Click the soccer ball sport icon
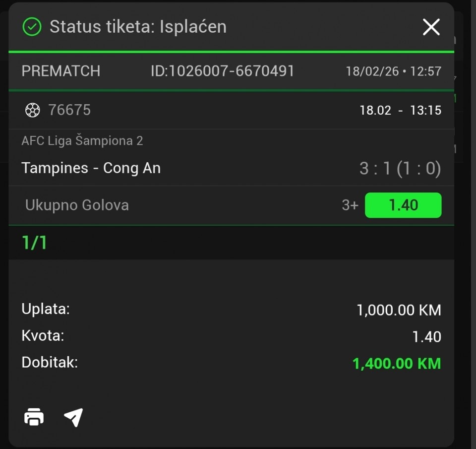Screen dimensions: 476x449 coord(32,110)
